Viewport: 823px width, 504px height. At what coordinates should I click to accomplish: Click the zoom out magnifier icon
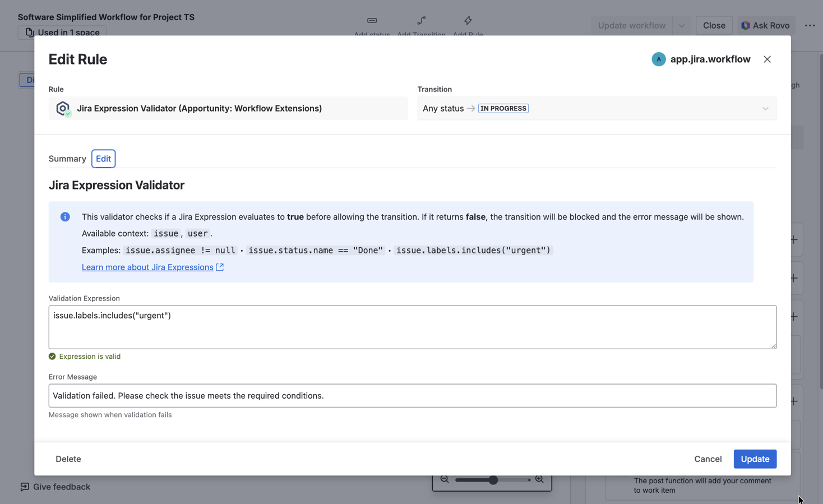[x=445, y=479]
